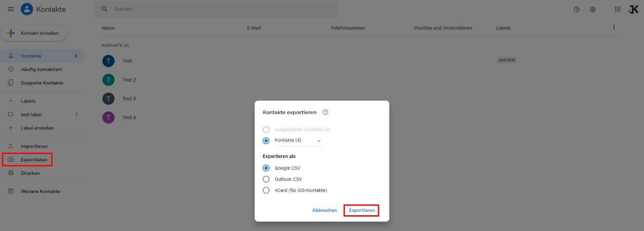Click the Kontakt erstellen button

click(34, 33)
